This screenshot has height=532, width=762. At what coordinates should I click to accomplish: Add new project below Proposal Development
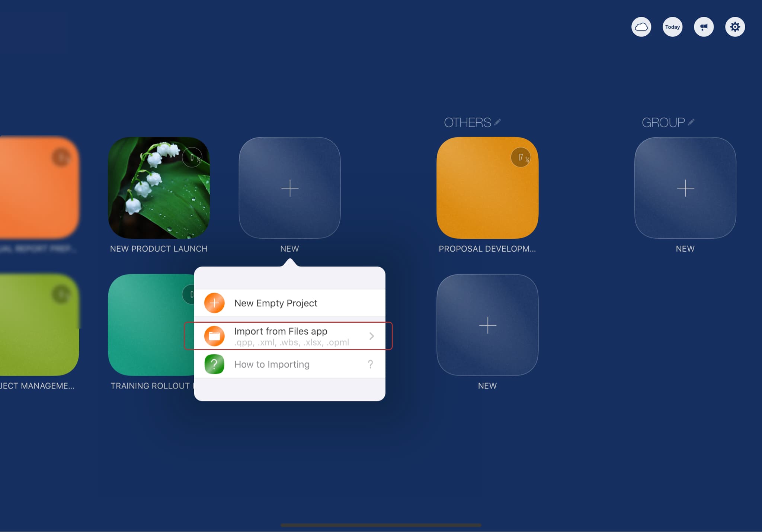point(487,325)
